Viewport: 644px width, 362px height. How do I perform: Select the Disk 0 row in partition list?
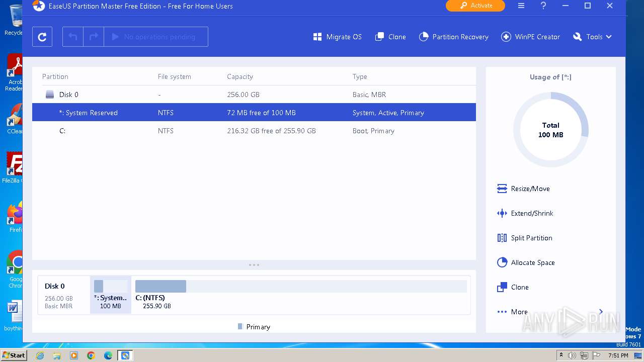tap(254, 95)
